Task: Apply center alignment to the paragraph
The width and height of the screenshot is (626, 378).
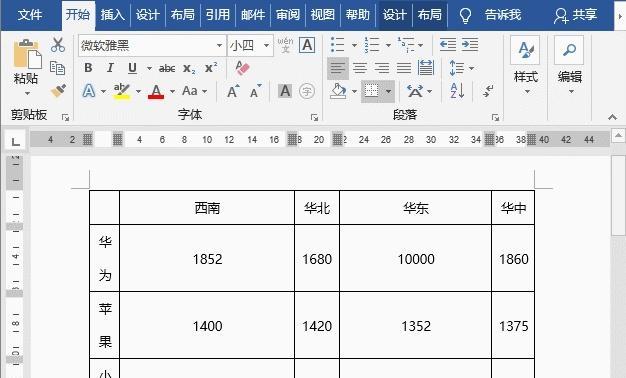Action: click(x=360, y=68)
